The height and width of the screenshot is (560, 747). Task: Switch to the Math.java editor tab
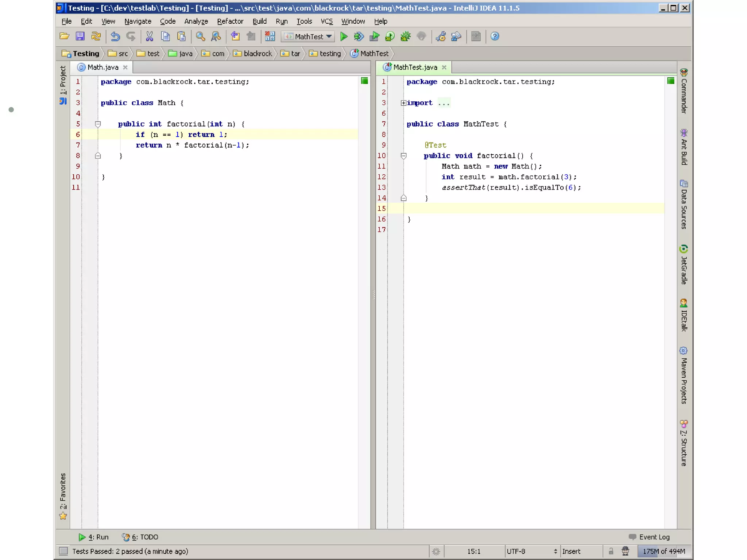(x=102, y=67)
